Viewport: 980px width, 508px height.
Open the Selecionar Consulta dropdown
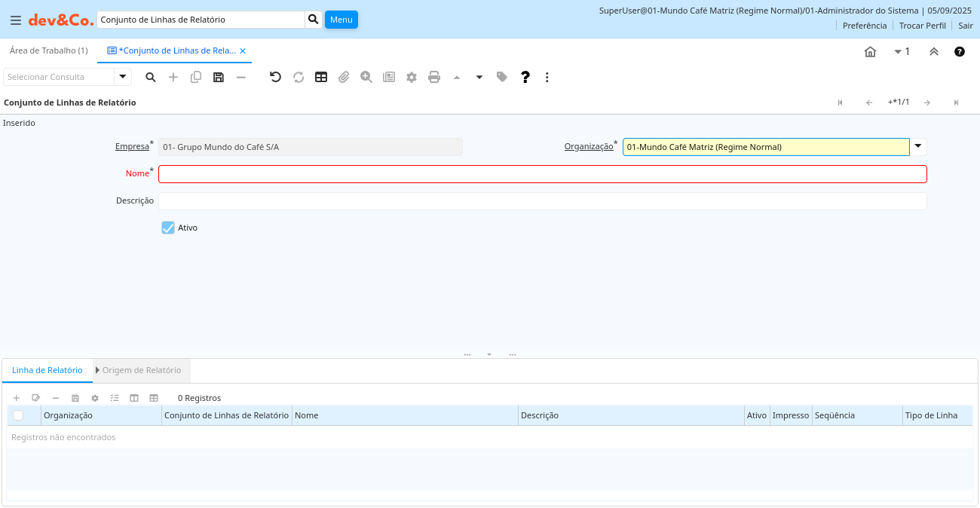tap(123, 77)
